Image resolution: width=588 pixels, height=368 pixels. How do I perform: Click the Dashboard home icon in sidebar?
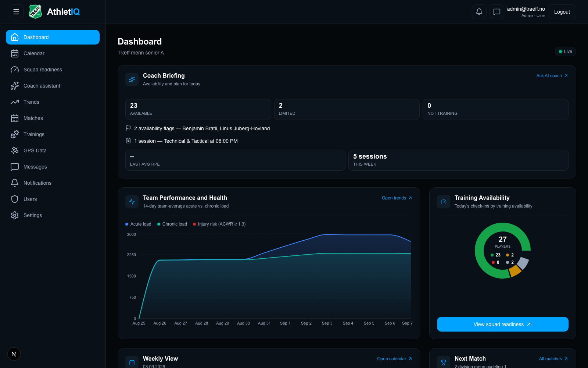15,37
